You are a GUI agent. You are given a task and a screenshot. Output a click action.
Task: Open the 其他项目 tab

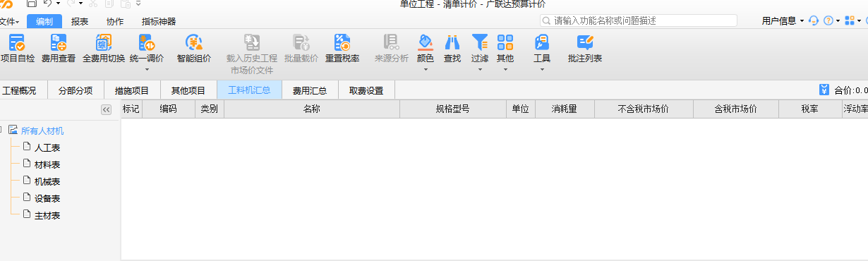(188, 90)
